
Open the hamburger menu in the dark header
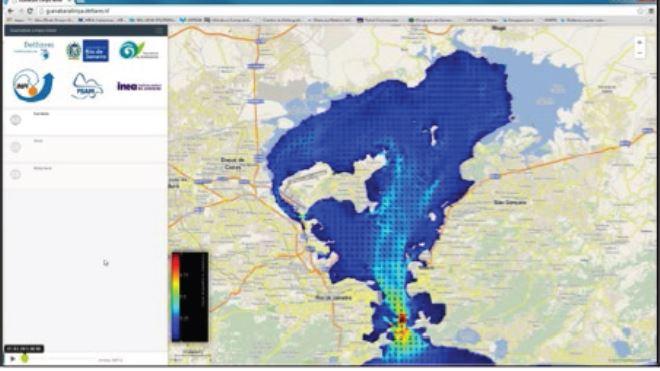[x=159, y=30]
